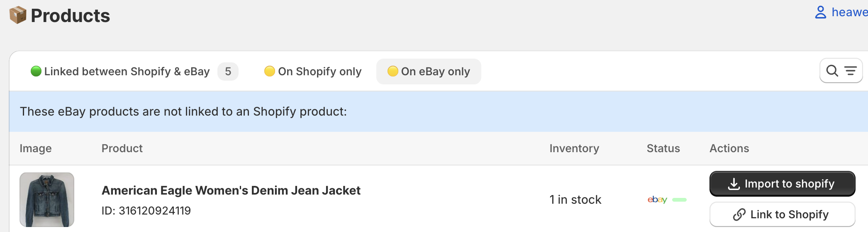Click the green status pill next to eBay logo
The height and width of the screenshot is (232, 868).
click(x=679, y=200)
